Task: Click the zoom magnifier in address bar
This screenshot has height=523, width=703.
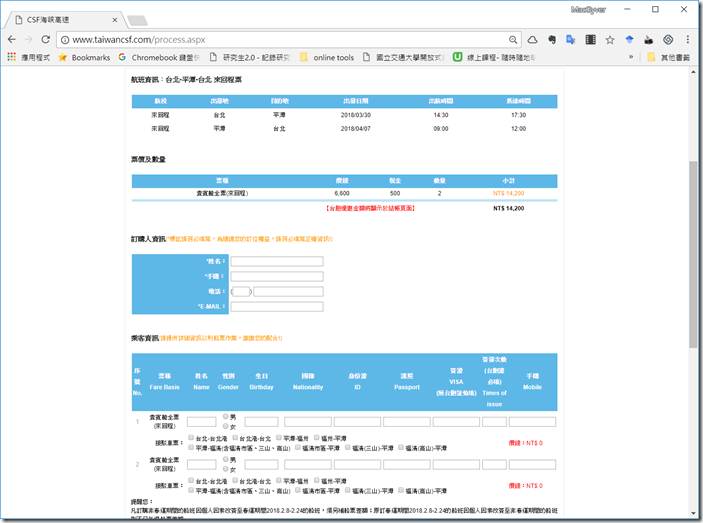Action: 513,40
